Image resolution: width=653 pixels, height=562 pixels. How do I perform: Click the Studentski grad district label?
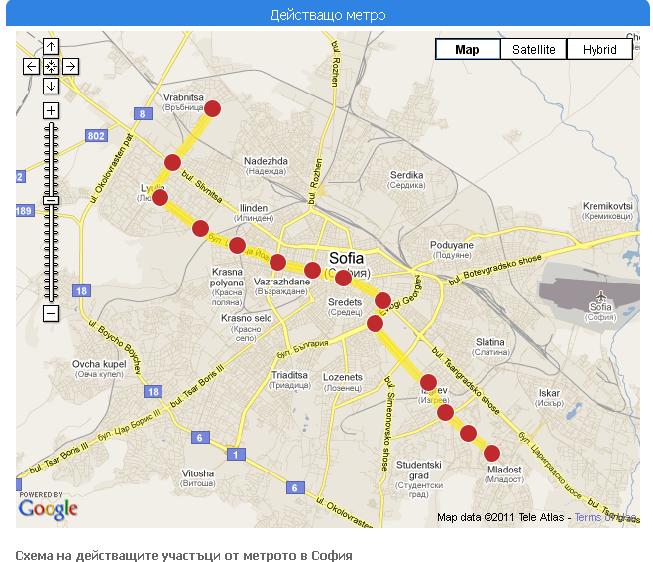419,479
